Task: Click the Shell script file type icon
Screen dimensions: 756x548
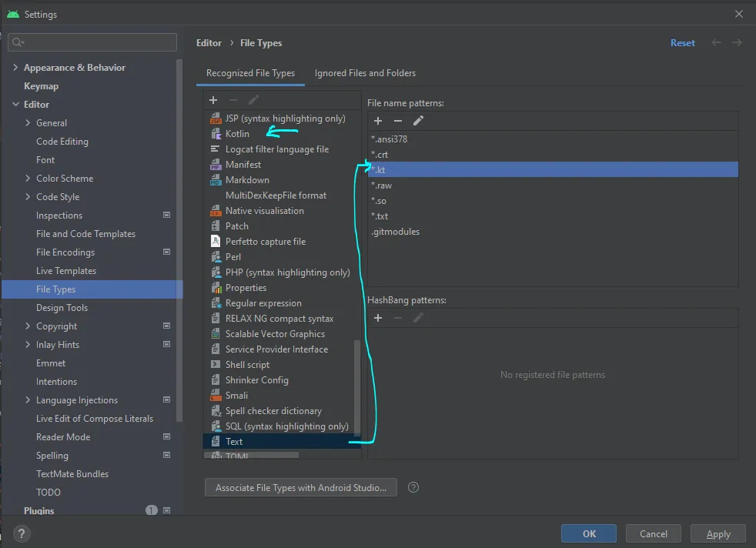Action: 216,364
